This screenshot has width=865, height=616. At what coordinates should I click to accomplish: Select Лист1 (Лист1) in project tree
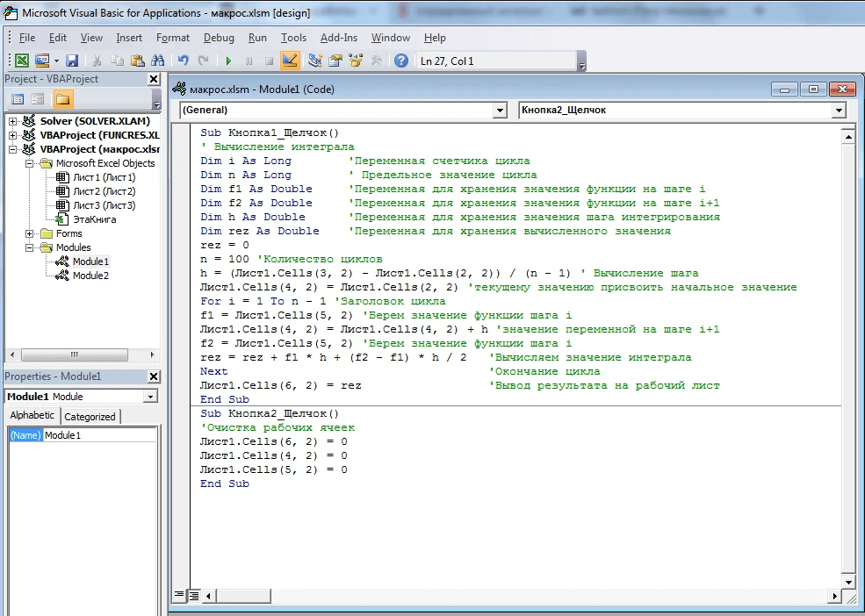coord(104,177)
